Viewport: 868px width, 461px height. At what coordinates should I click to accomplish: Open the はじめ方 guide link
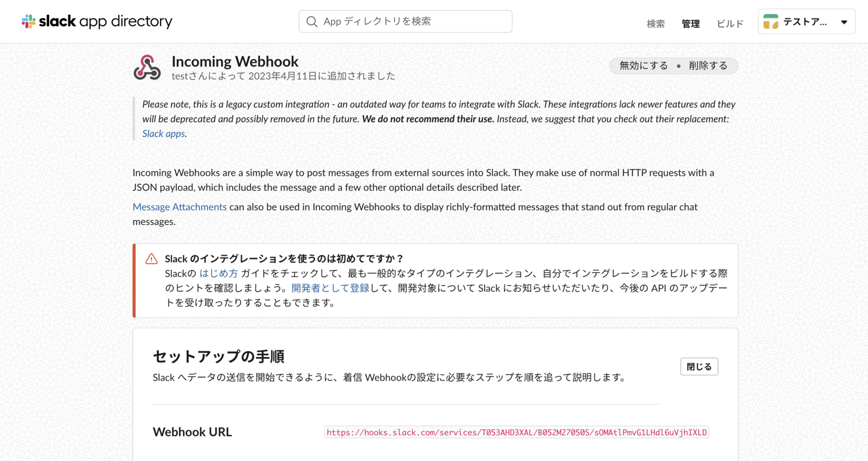(x=219, y=273)
